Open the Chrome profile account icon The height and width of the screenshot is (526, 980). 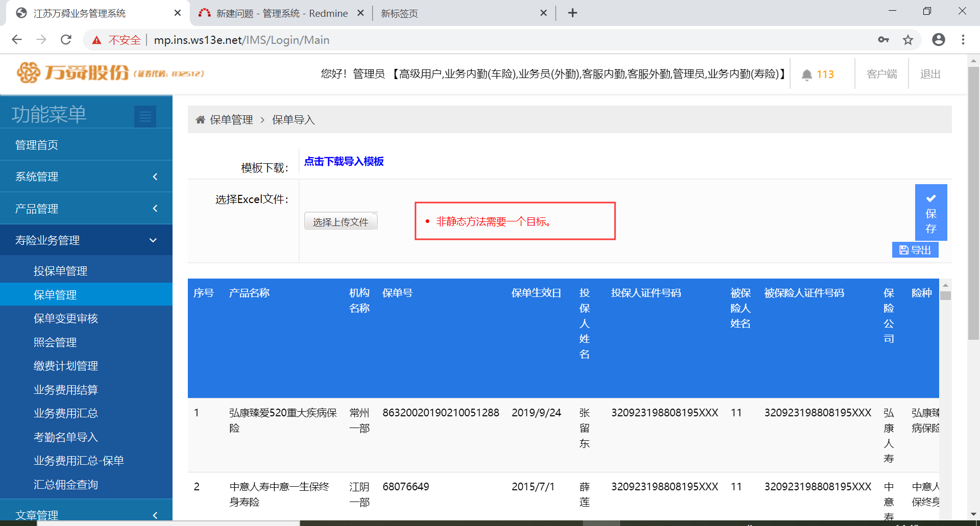click(938, 40)
